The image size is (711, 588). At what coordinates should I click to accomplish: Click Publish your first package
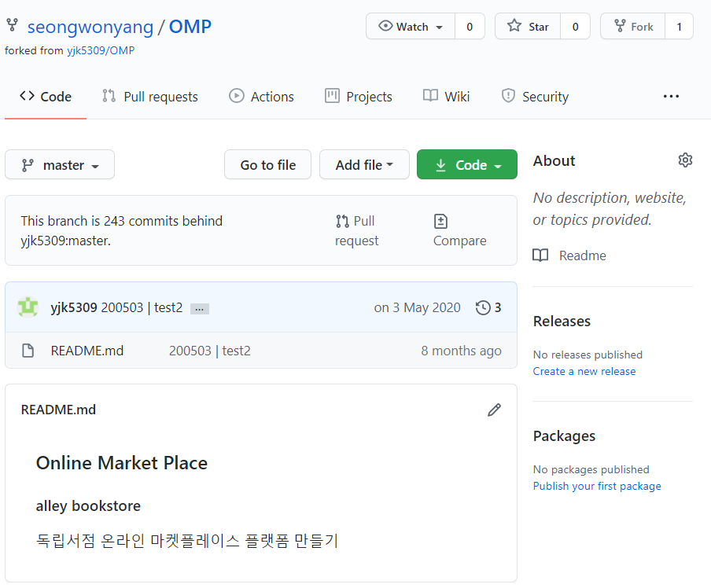tap(597, 486)
